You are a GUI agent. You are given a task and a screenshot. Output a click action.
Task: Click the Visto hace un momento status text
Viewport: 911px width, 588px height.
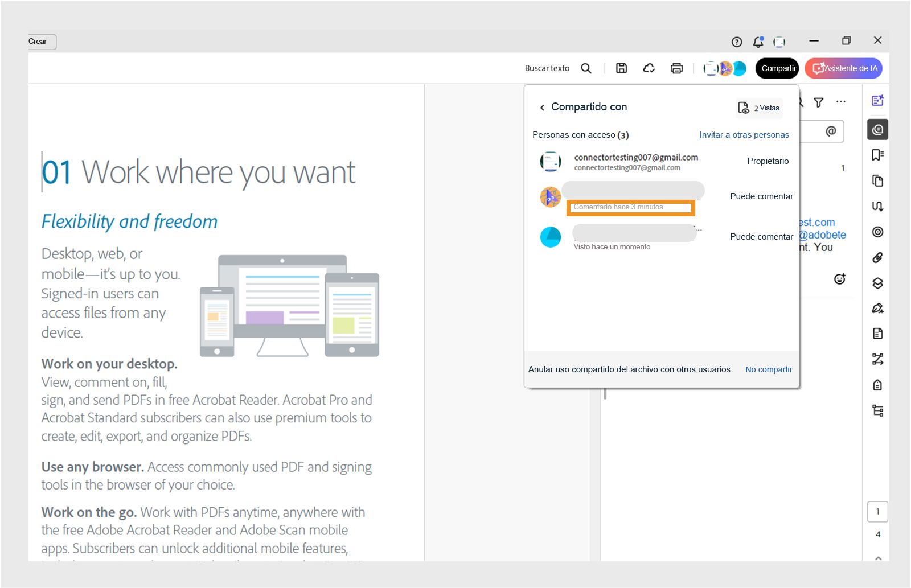pos(612,247)
